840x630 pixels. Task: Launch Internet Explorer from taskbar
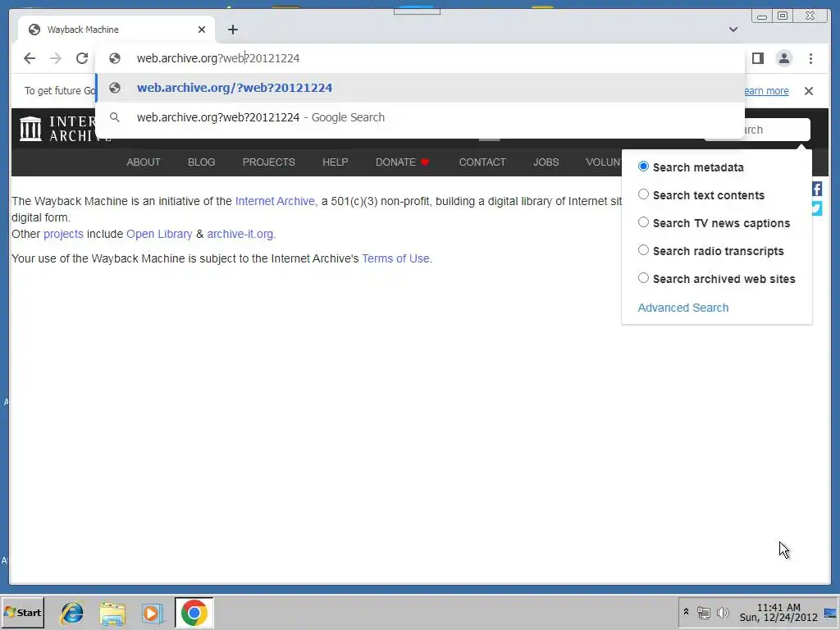pos(72,613)
